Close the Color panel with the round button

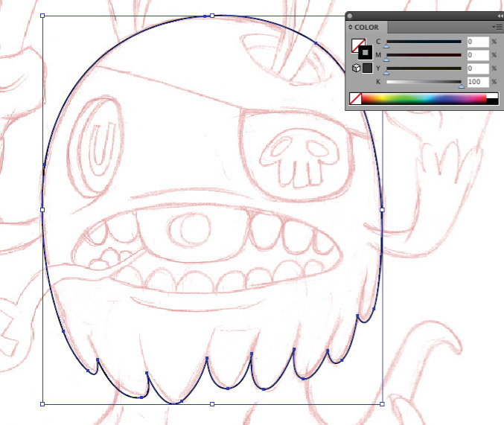350,16
